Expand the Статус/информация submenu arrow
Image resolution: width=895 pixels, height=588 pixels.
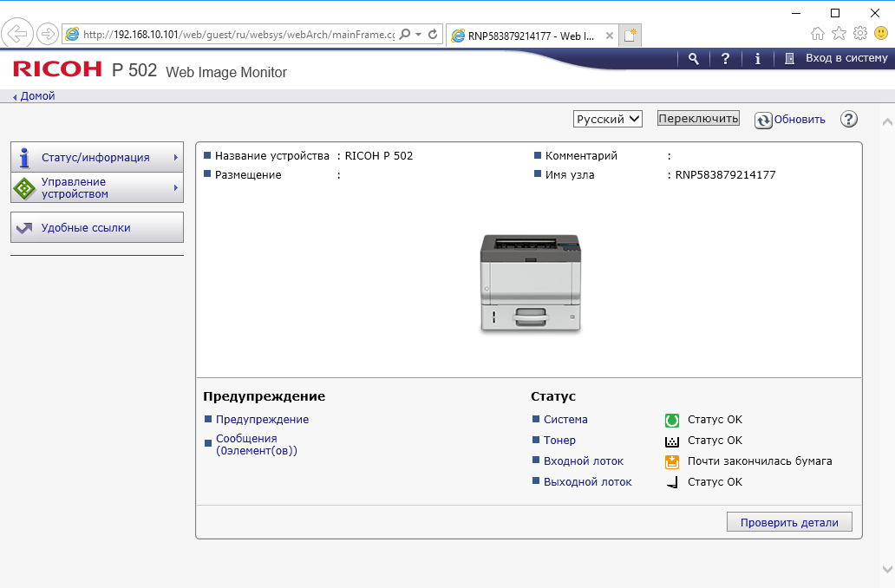[x=176, y=157]
